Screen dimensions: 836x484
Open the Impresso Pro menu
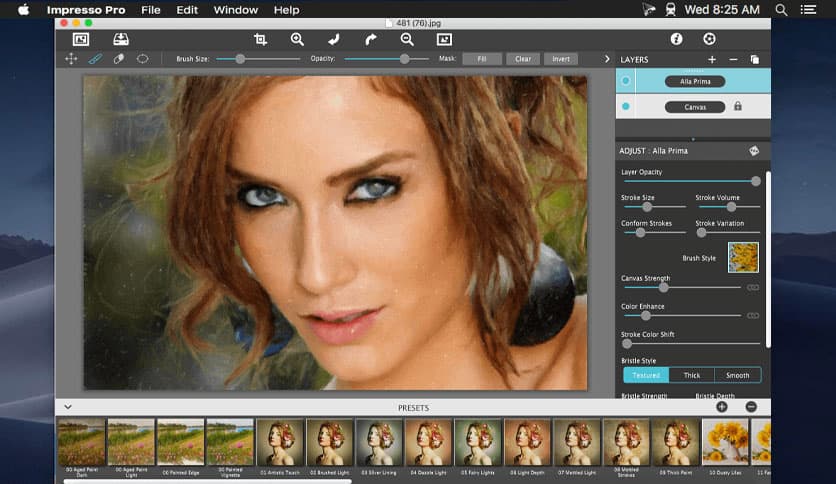coord(86,10)
